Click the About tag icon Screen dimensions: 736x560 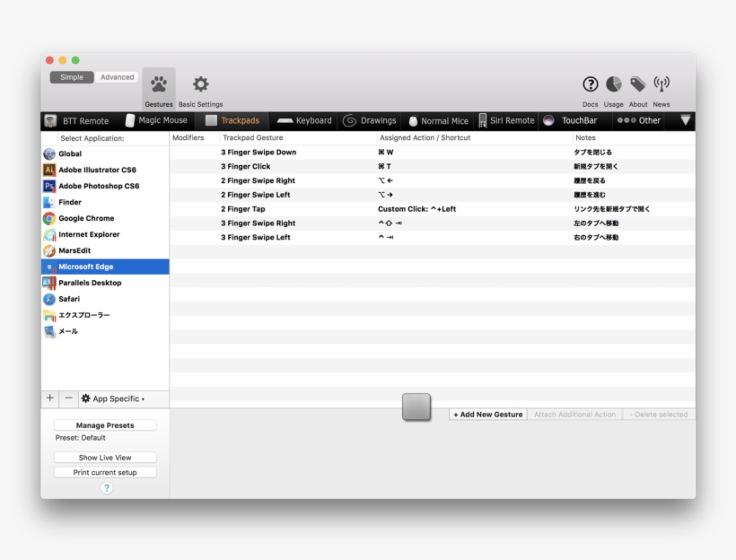[x=638, y=84]
